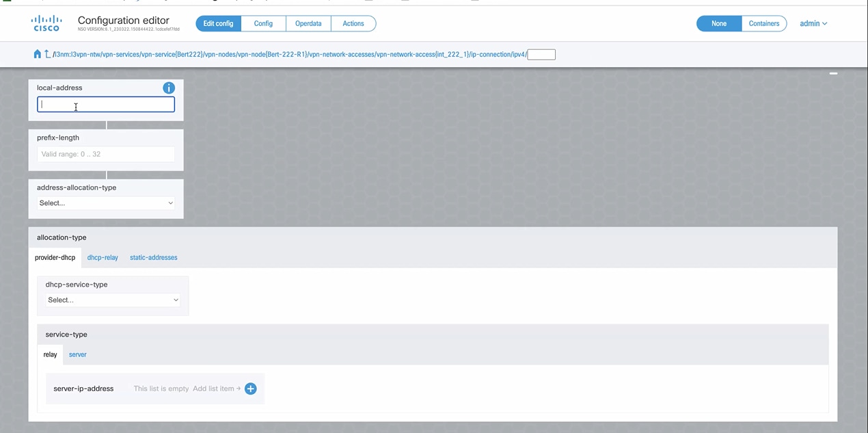Click the Cisco logo
868x433 pixels.
coord(46,23)
